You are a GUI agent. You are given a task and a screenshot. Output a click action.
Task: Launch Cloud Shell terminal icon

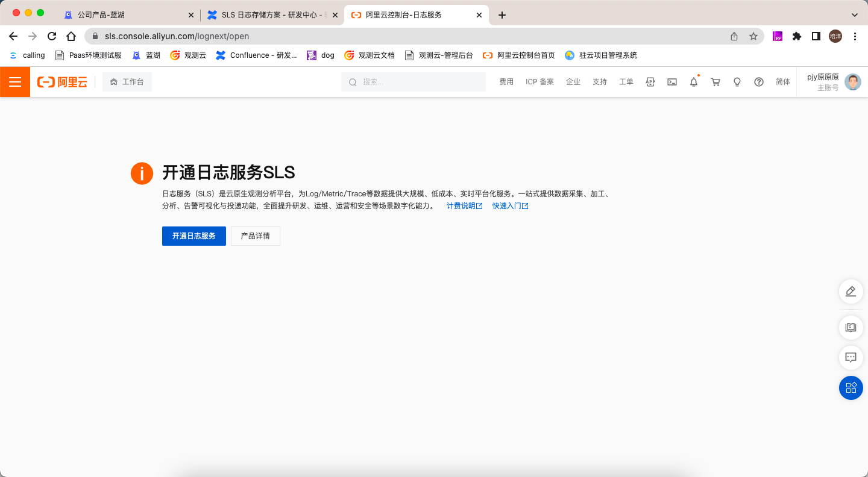672,82
